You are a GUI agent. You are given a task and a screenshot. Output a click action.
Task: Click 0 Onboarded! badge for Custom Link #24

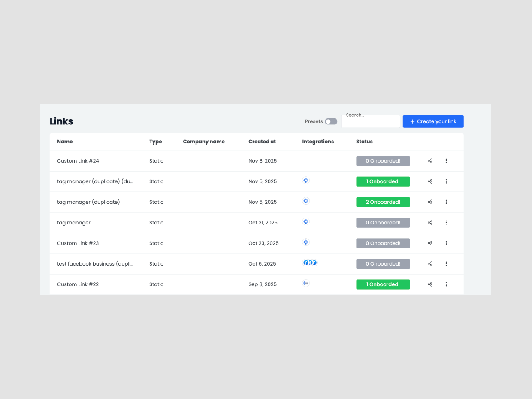coord(383,161)
